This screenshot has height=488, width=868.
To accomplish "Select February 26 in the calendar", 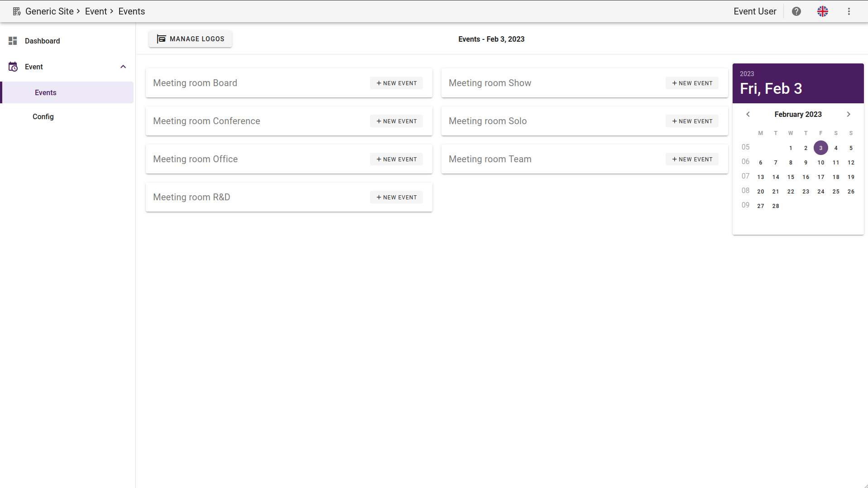I will click(851, 191).
